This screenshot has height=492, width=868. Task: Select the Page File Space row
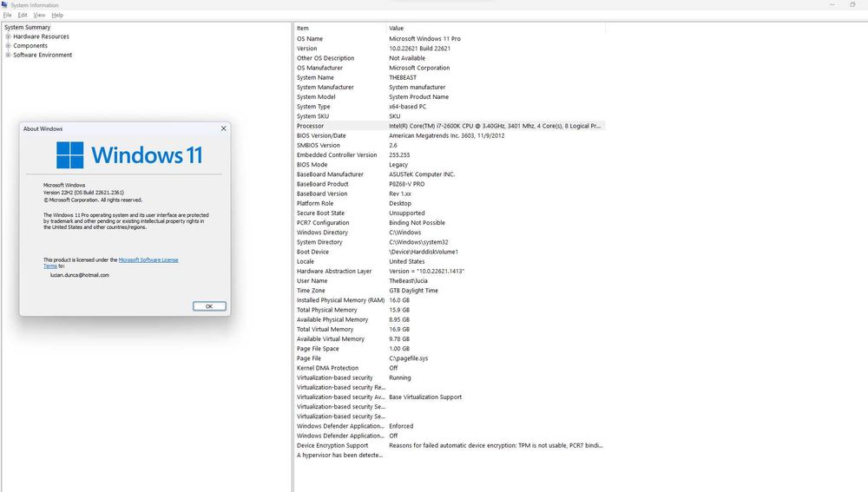point(450,349)
